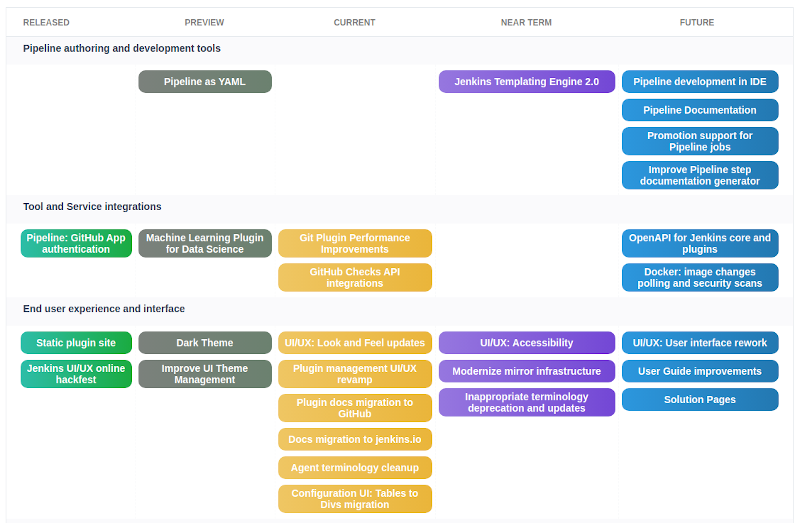Image resolution: width=800 pixels, height=523 pixels.
Task: Click Pipeline authoring and development tools heading
Action: (121, 48)
